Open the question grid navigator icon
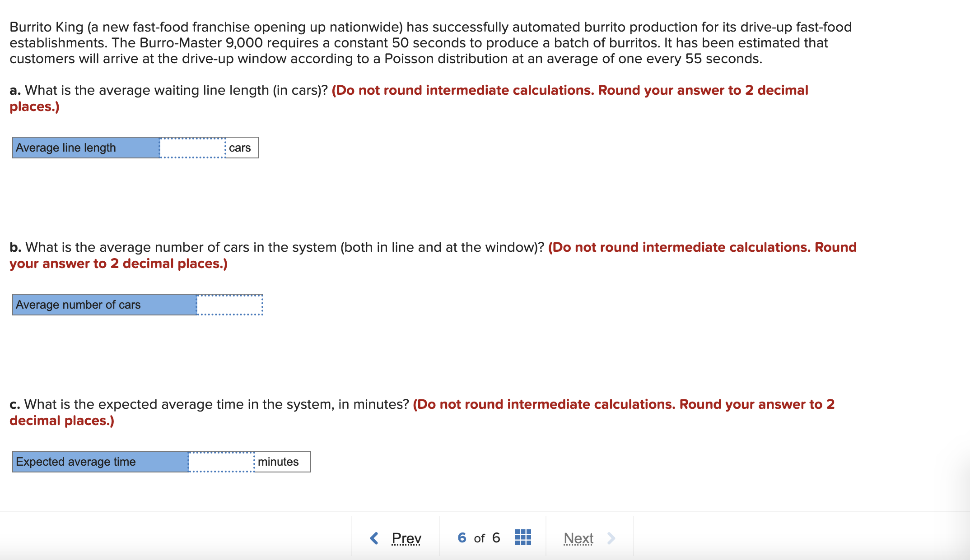970x560 pixels. (523, 537)
